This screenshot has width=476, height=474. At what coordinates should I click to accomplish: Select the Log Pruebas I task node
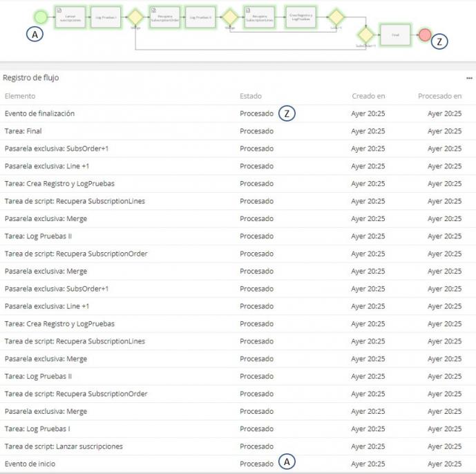tap(106, 17)
